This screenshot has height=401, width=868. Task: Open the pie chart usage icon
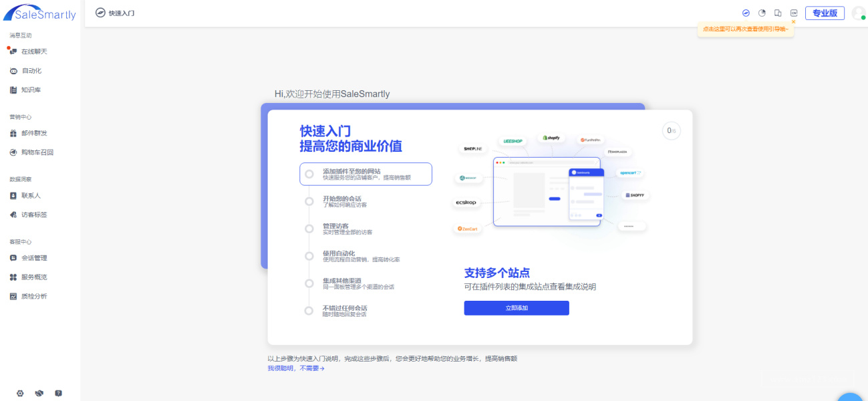[762, 13]
